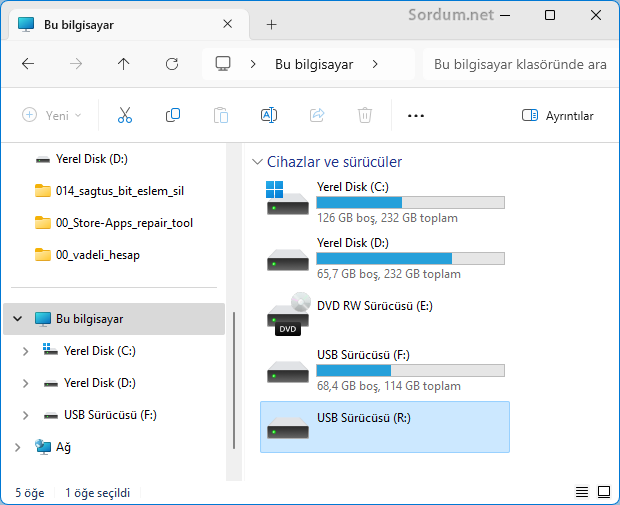Click the monitor icon in address bar
This screenshot has width=620, height=505.
[223, 64]
